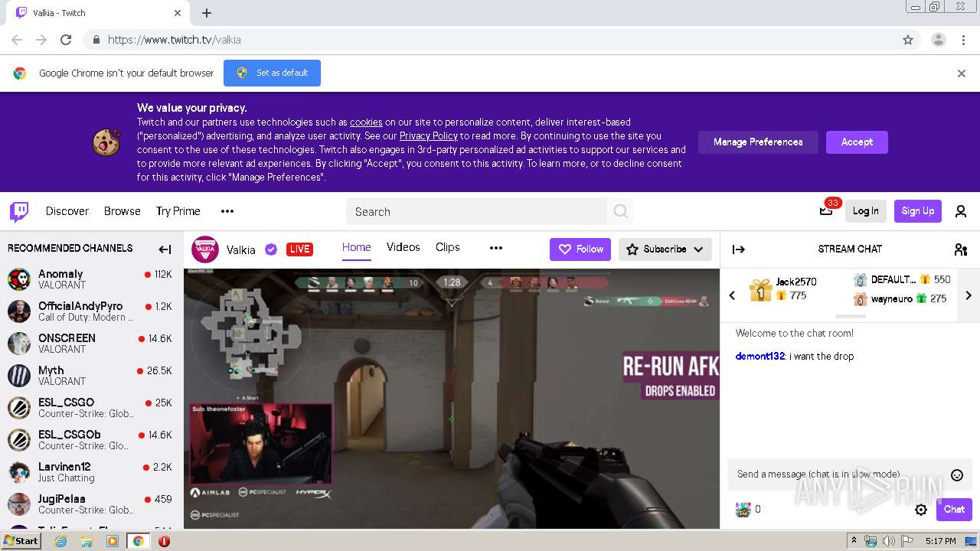The image size is (980, 551).
Task: Show hidden system tray icons
Action: coord(854,541)
